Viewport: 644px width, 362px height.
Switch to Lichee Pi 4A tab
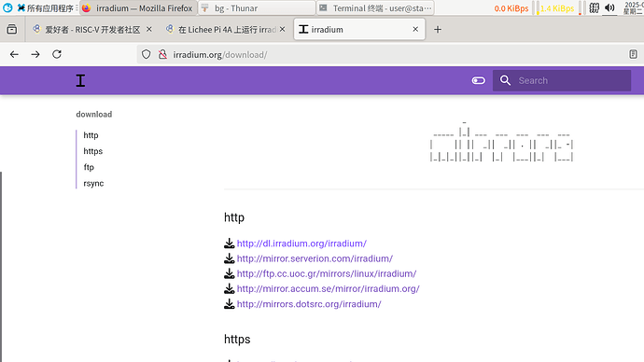tap(226, 30)
